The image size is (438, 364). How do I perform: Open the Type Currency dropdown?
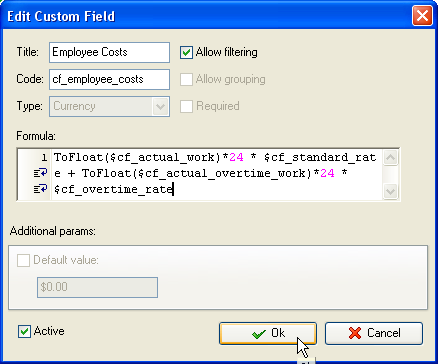point(109,106)
